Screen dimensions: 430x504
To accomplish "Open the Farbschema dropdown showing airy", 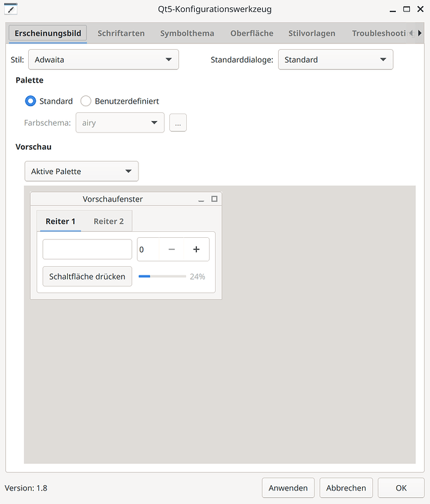I will coord(120,122).
